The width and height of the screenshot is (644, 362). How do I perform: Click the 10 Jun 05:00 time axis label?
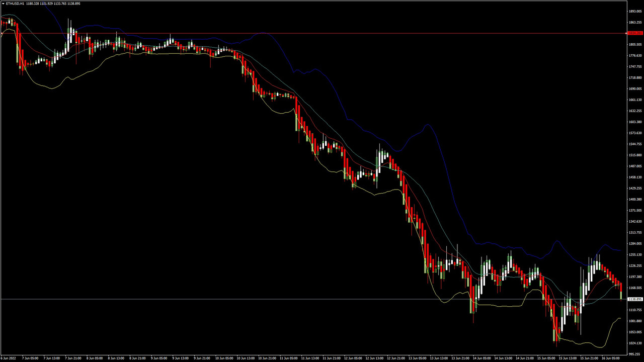[x=224, y=358]
